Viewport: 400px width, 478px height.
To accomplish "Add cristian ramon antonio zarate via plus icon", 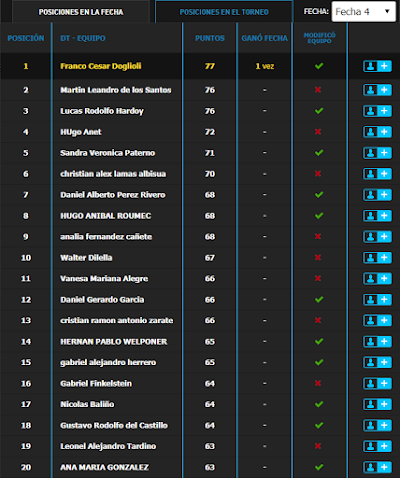I will (377, 321).
